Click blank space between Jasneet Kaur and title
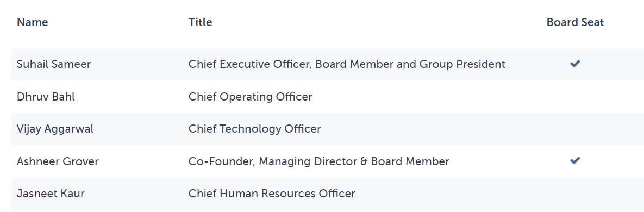This screenshot has width=644, height=212. click(136, 193)
